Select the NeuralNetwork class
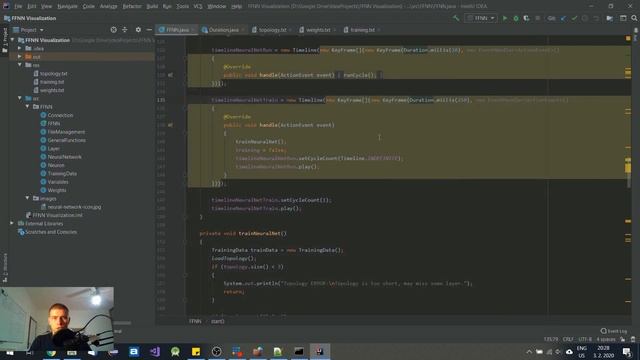640x360 pixels. [64, 157]
